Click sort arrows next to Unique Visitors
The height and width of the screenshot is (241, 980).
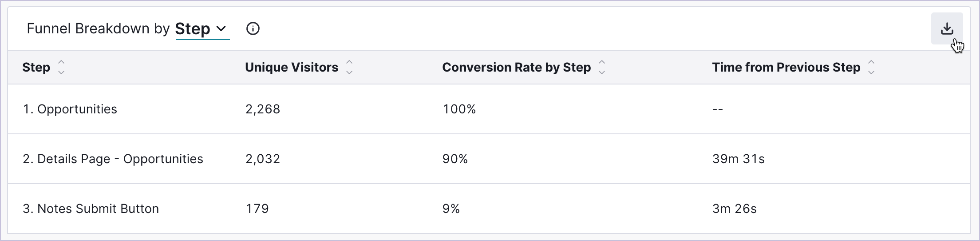[349, 67]
